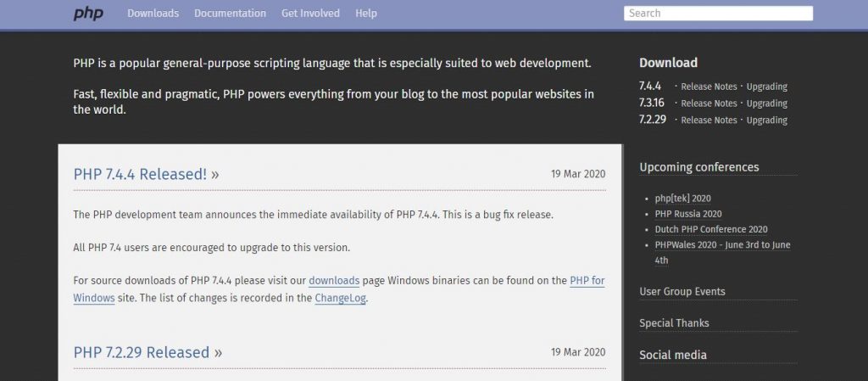This screenshot has width=868, height=381.
Task: Open Upgrading guide for 7.4.4
Action: pos(766,87)
